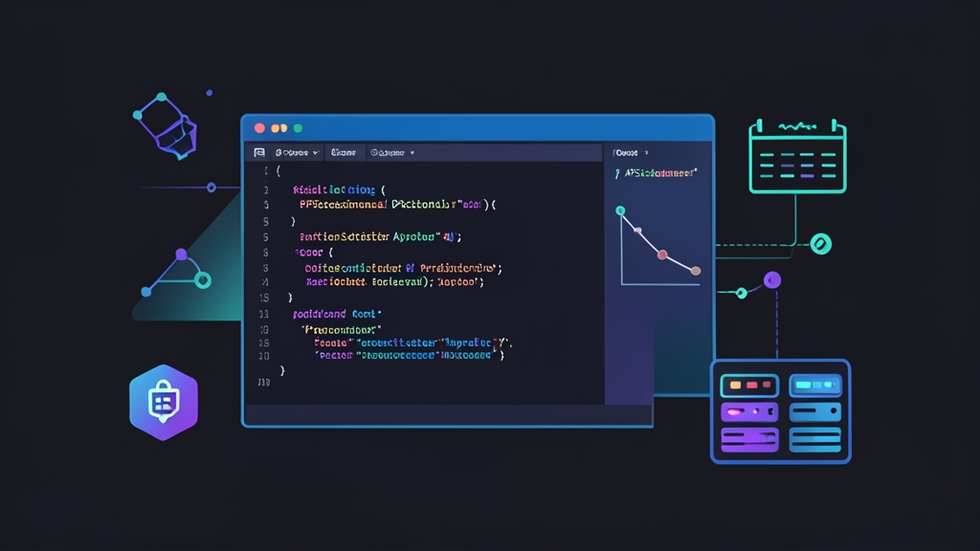Open the dropdown arrow on the right chart panel header
The image size is (980, 551).
coord(646,152)
